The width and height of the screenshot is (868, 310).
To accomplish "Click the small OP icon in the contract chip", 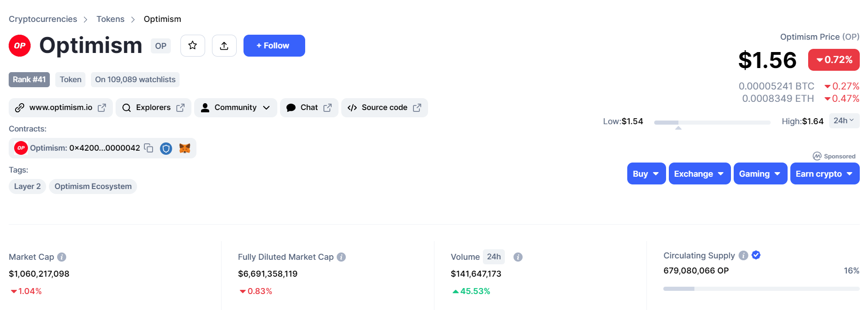I will tap(21, 148).
